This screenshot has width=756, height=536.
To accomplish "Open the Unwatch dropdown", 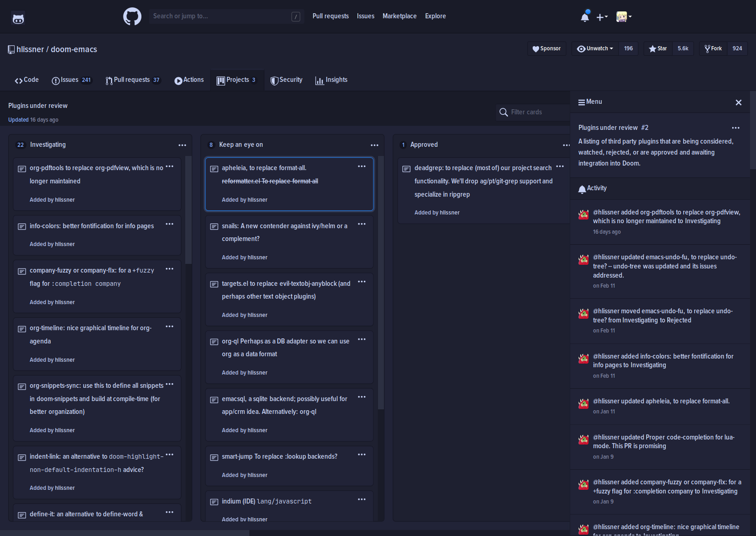I will pos(594,48).
